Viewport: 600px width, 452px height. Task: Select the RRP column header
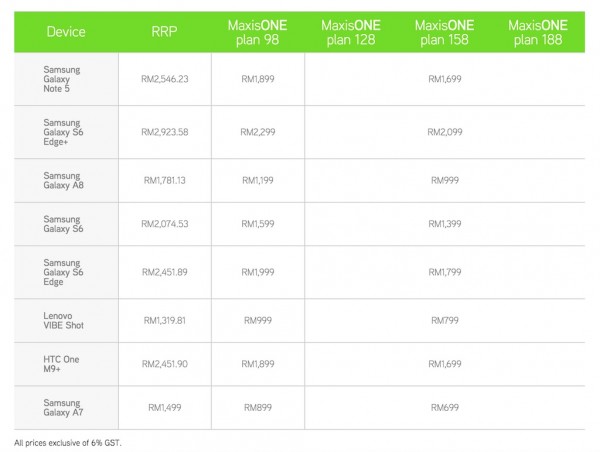click(164, 31)
